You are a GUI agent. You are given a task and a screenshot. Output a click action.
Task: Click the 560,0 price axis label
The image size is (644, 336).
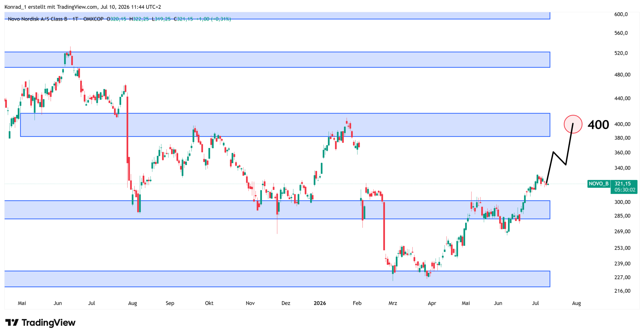pos(621,33)
